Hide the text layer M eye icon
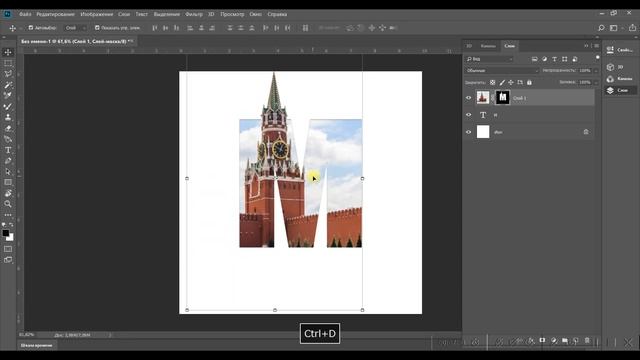The image size is (640, 360). 469,115
